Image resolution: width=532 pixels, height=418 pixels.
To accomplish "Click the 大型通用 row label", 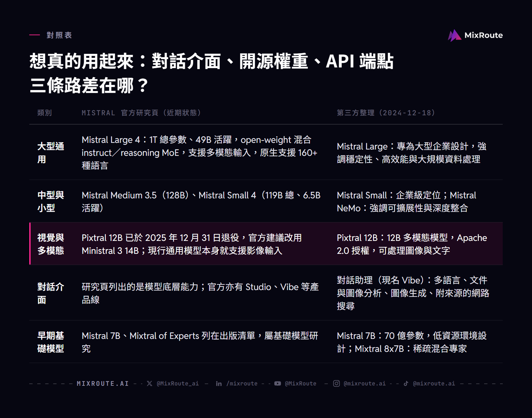I will click(51, 153).
